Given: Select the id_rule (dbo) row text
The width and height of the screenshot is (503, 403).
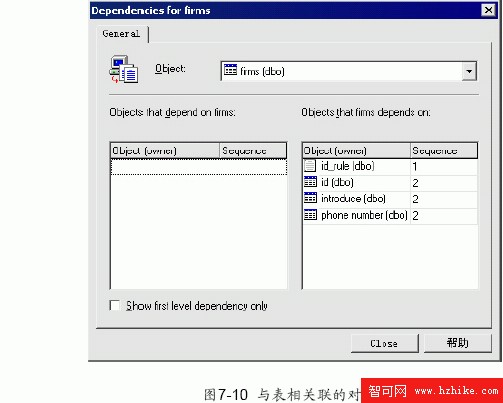Looking at the screenshot, I should coord(348,166).
